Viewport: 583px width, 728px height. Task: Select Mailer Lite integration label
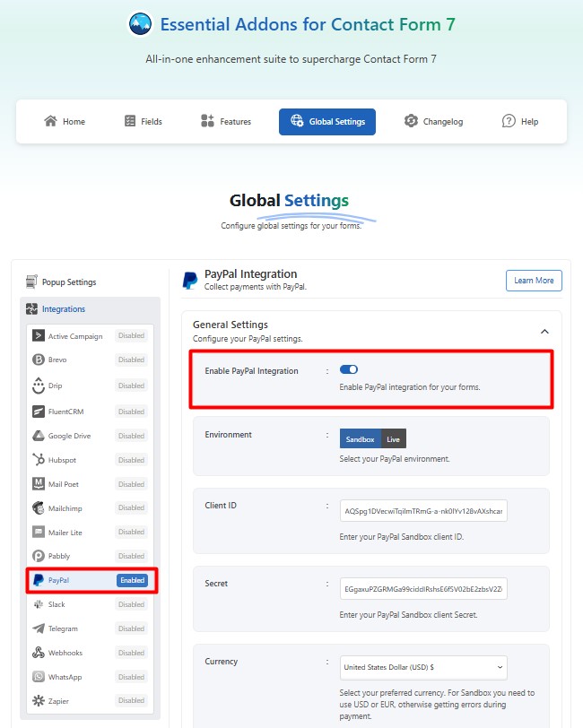tap(65, 532)
